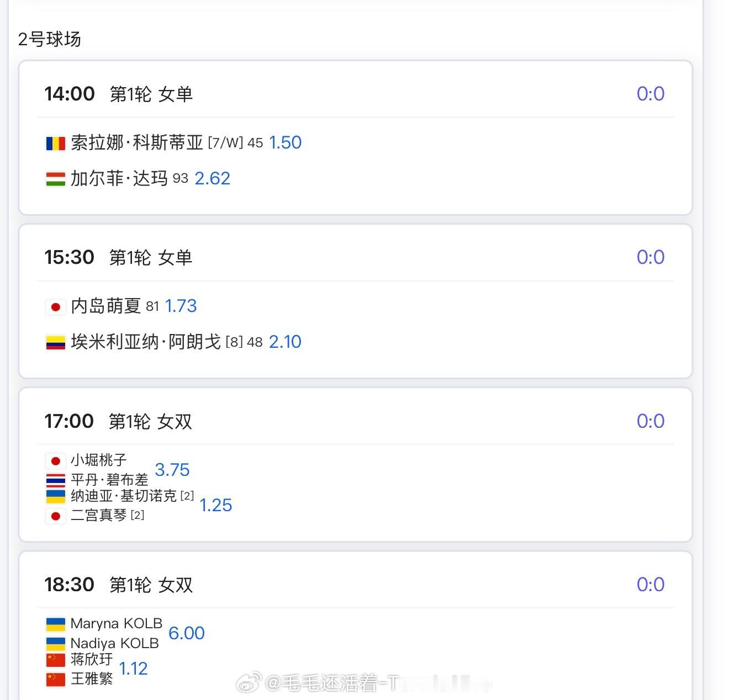Select odds 2.62 for 加尔菲·达玛
Image resolution: width=729 pixels, height=700 pixels.
(212, 178)
